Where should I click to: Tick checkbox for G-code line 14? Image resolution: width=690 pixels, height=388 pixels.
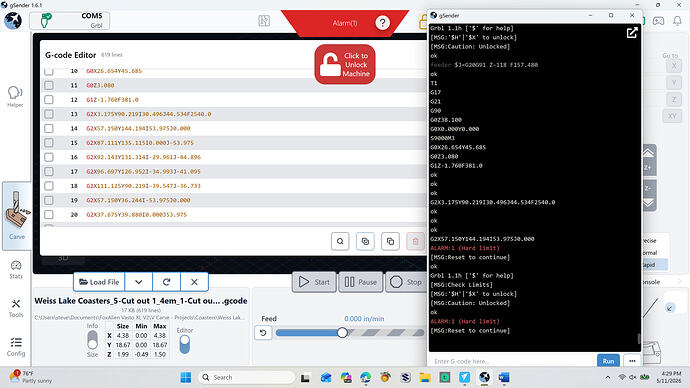coord(49,128)
